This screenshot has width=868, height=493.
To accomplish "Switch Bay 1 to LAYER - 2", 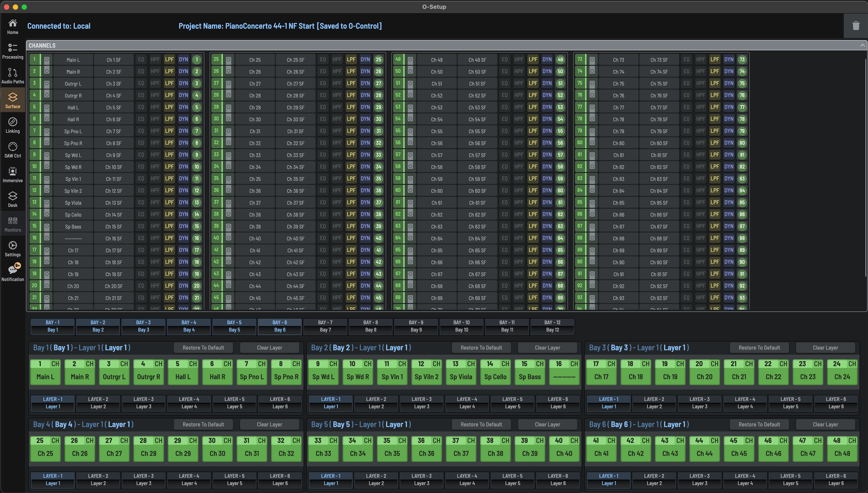I will 98,403.
